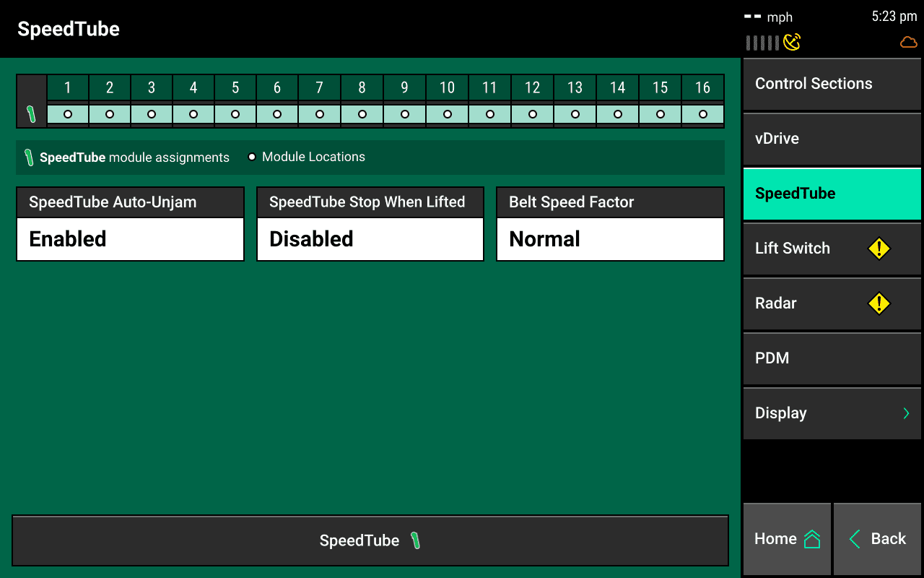
Task: Open the SpeedTube Auto-Unjam setting
Action: tap(130, 224)
